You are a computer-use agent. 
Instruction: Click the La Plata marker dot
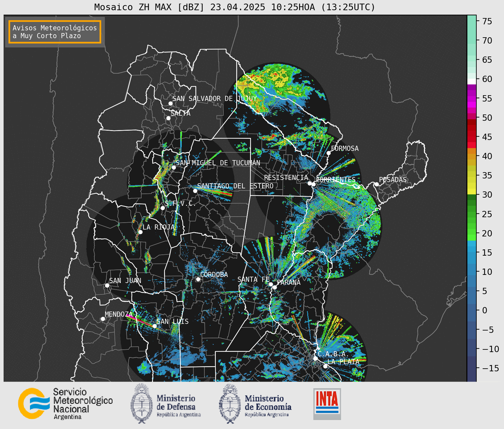pyautogui.click(x=325, y=366)
